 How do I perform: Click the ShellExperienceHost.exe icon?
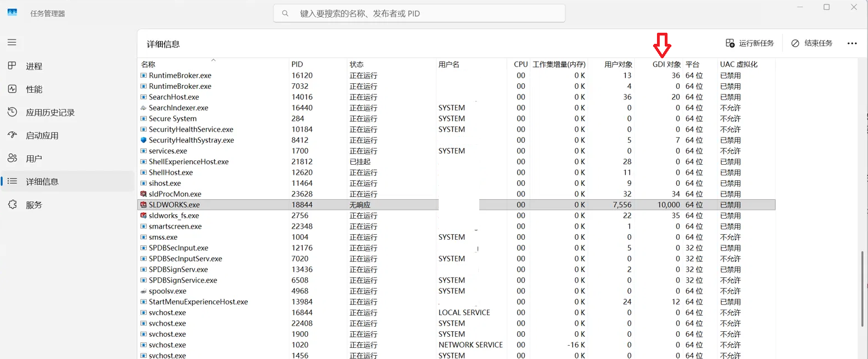pos(143,162)
